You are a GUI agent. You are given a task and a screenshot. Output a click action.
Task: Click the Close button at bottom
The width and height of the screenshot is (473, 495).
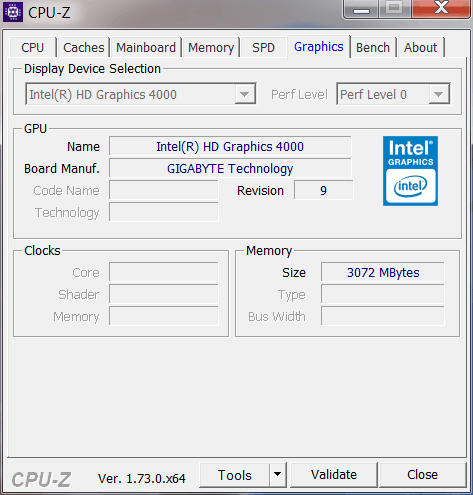422,475
